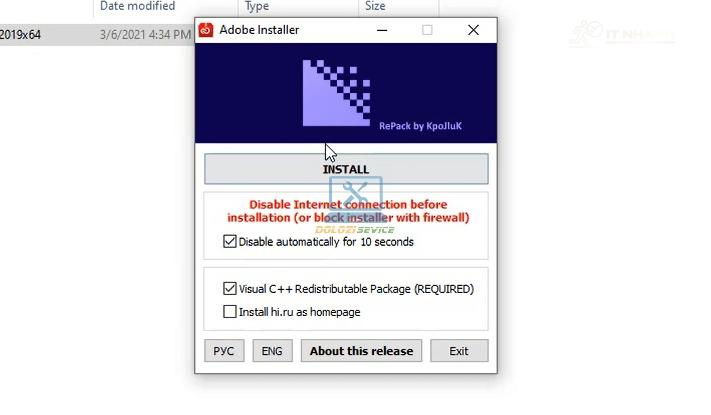Switch installer language to РУС
The image size is (711, 415).
pos(224,351)
